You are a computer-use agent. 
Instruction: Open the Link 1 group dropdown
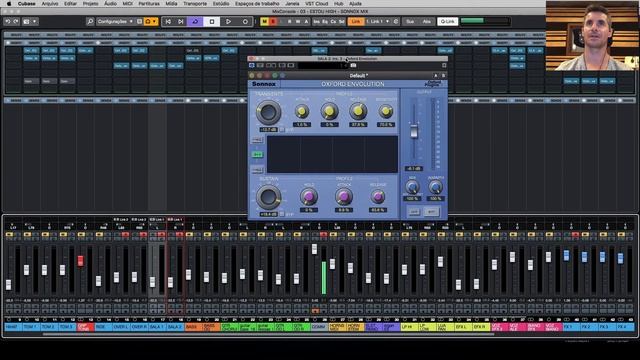pyautogui.click(x=377, y=22)
